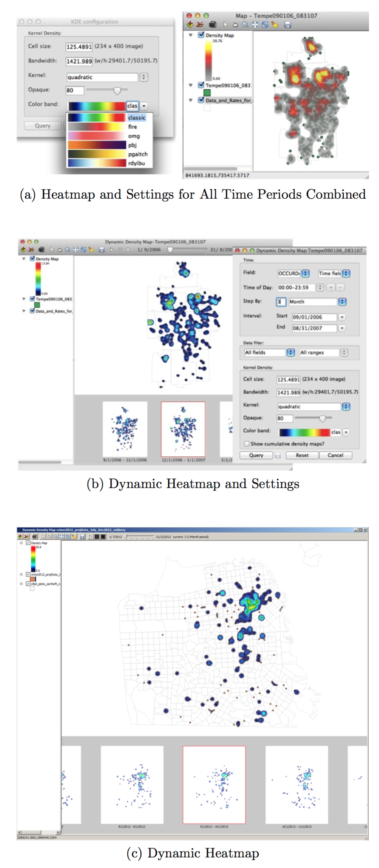
Task: Start playback in the Tempe Dynamic Density Map toolbar
Action: click(111, 250)
